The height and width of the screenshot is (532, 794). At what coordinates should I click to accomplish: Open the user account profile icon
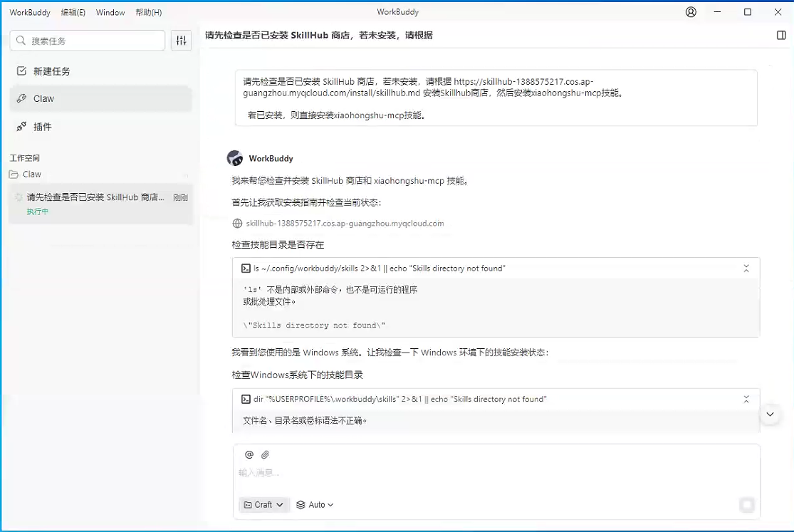click(x=691, y=12)
